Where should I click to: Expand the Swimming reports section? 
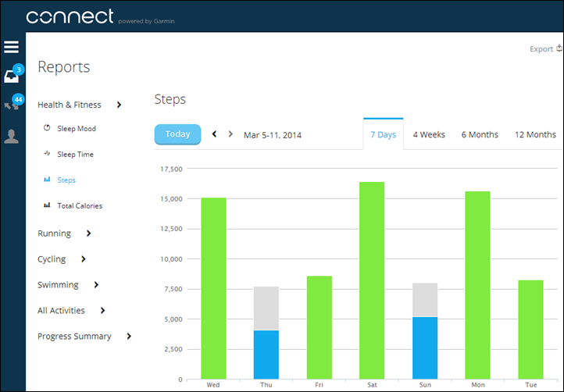95,285
